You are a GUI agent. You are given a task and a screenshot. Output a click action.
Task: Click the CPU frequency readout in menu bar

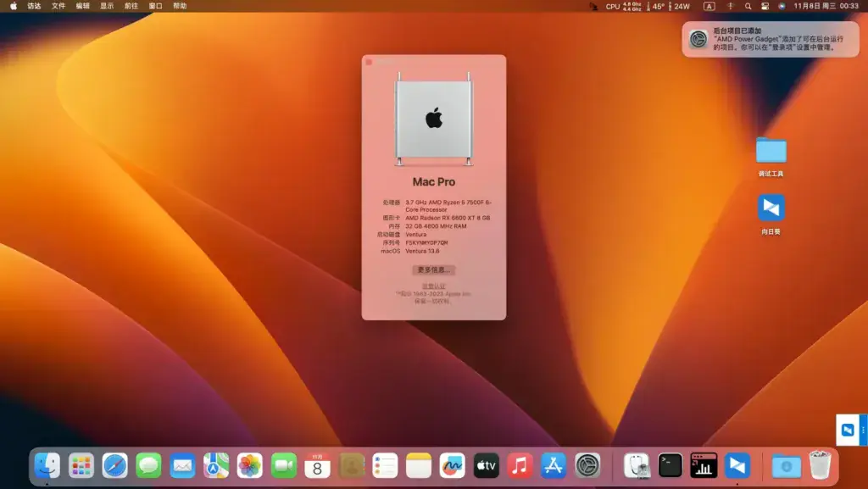click(x=623, y=6)
